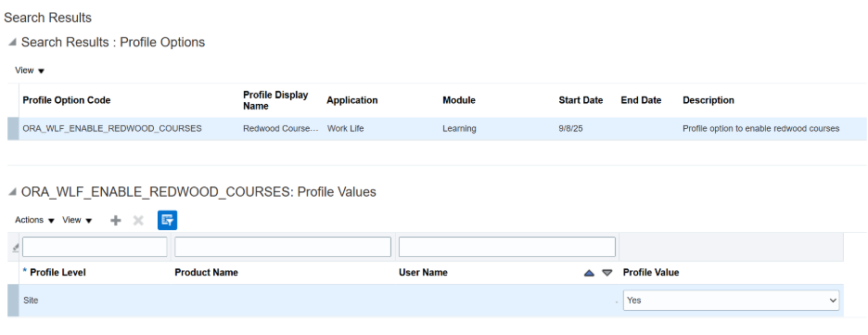
Task: Clear filters icon beside filter row
Action: [x=15, y=248]
